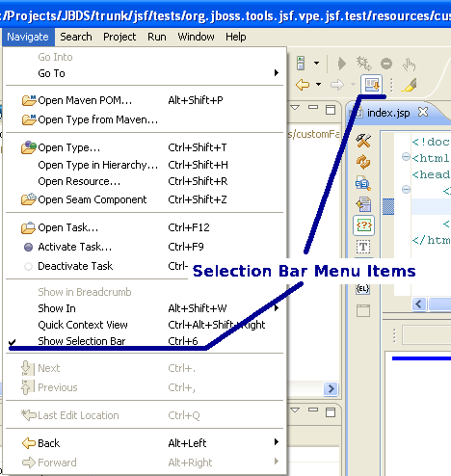Screen dimensions: 451x476
Task: Click the grayed Previous menu entry
Action: (145, 387)
